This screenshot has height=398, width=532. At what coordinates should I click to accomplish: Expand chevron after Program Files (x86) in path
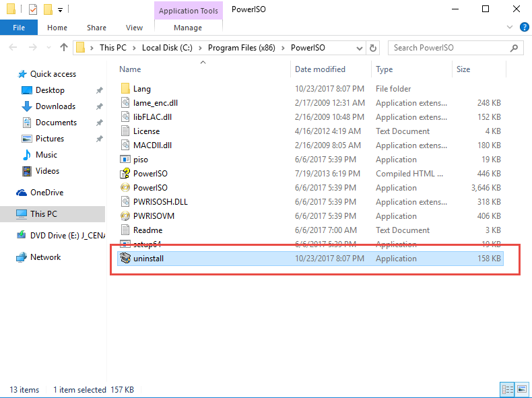click(283, 48)
